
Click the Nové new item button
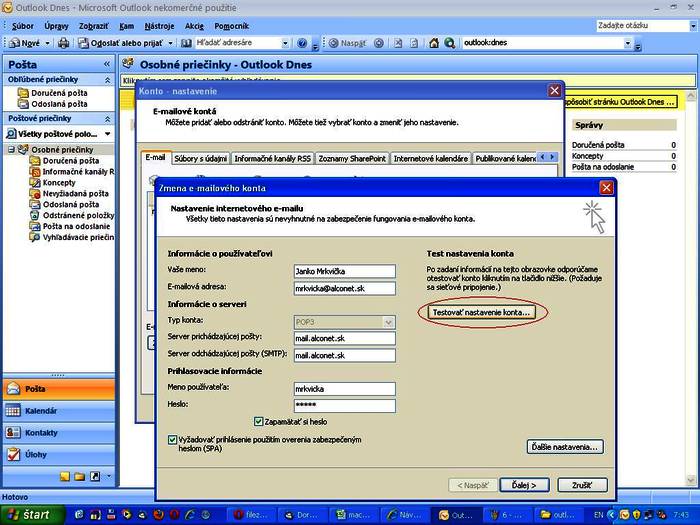pyautogui.click(x=25, y=43)
